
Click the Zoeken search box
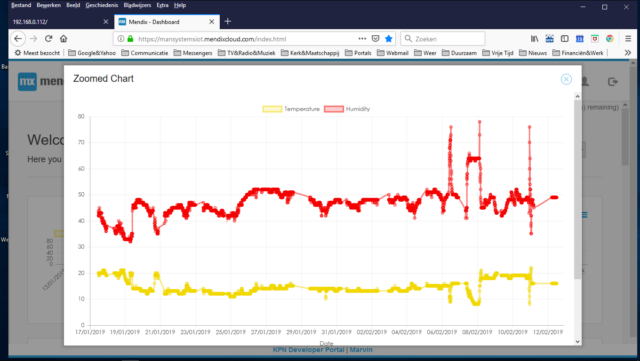pyautogui.click(x=443, y=39)
